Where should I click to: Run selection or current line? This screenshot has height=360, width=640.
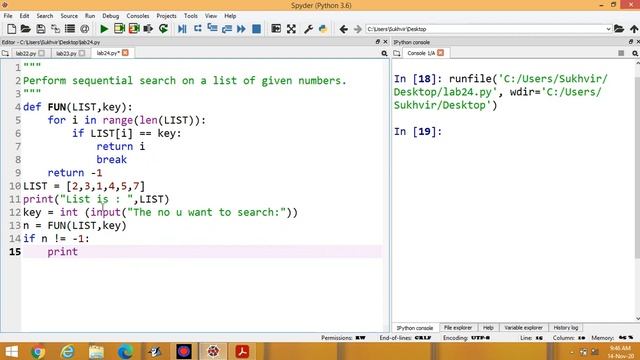[148, 29]
